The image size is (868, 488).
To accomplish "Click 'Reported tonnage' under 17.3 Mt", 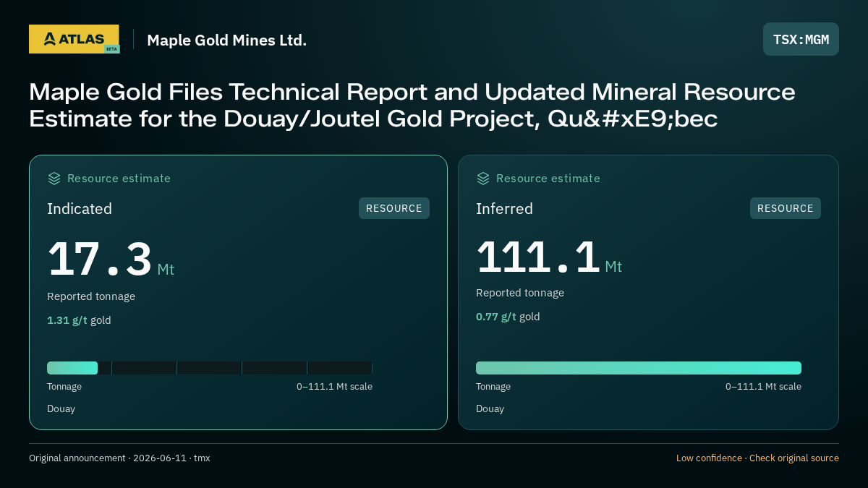I will (91, 296).
